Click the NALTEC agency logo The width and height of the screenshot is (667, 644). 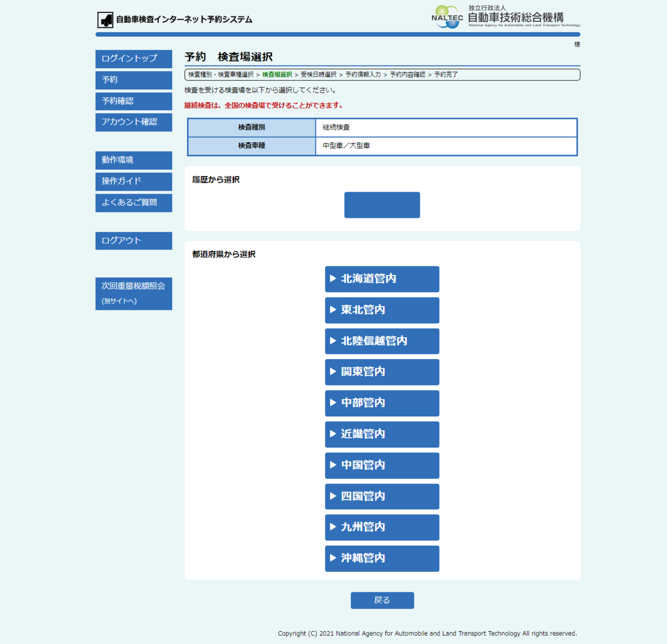coord(505,17)
